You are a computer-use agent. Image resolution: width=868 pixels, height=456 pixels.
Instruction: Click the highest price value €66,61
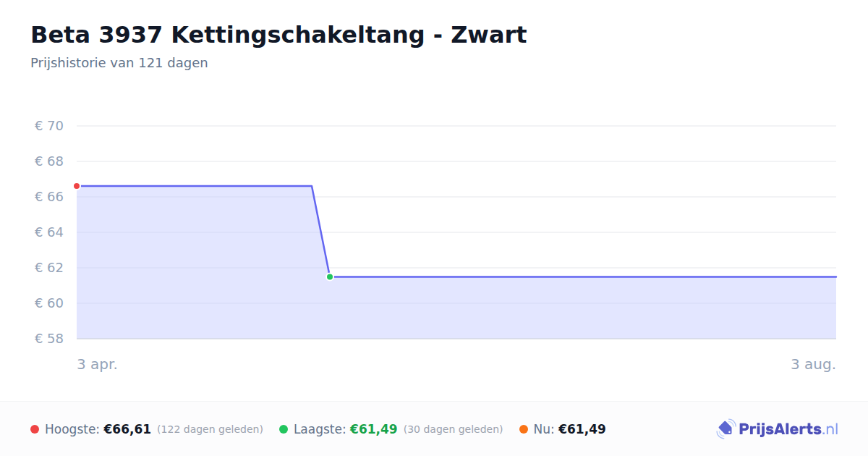coord(127,429)
